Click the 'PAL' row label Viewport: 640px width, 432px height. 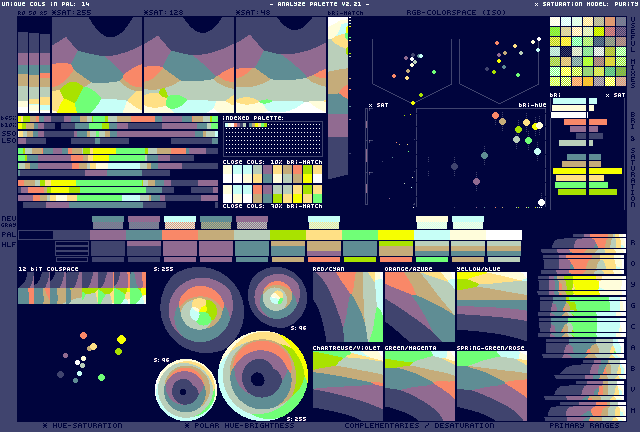[9, 234]
